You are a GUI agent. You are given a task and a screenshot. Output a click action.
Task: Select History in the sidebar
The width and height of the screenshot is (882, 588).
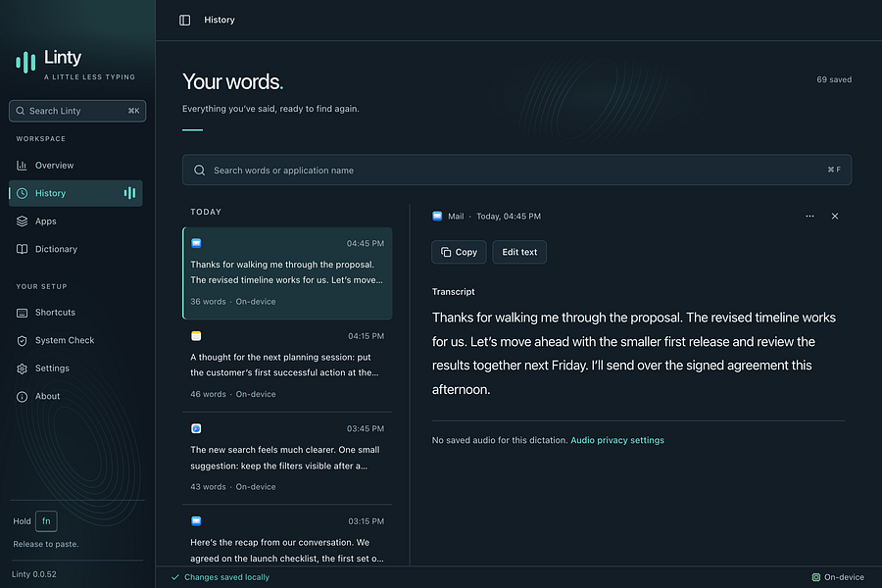click(x=75, y=193)
